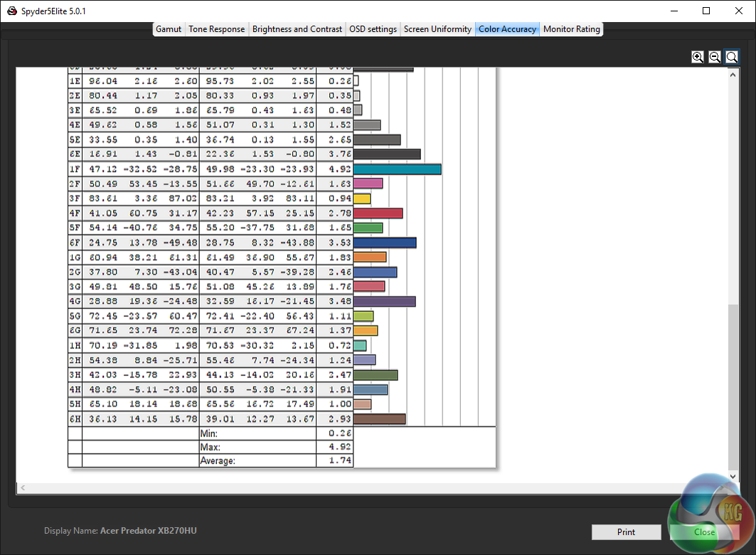Click the Average: label

pyautogui.click(x=218, y=460)
